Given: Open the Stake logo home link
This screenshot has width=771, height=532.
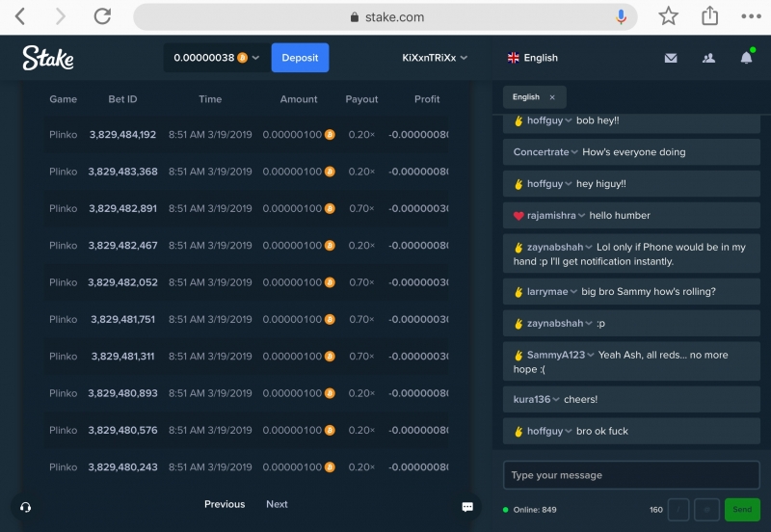Looking at the screenshot, I should (x=48, y=58).
